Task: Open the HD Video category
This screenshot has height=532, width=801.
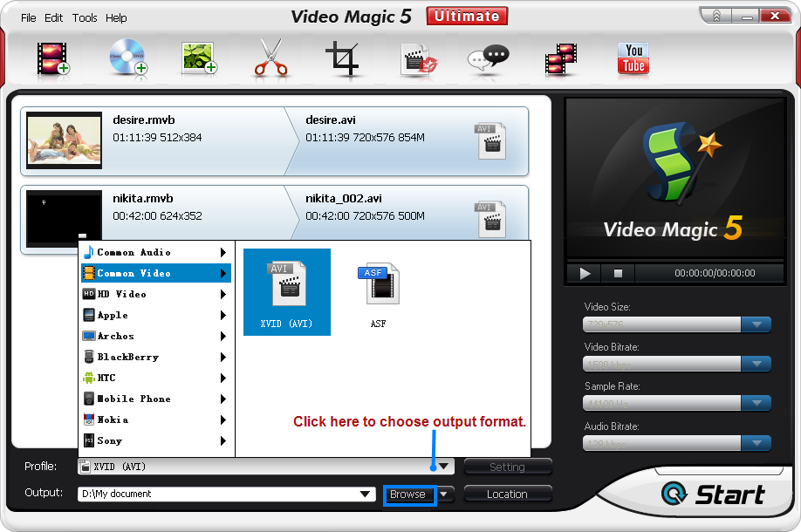Action: click(x=156, y=294)
